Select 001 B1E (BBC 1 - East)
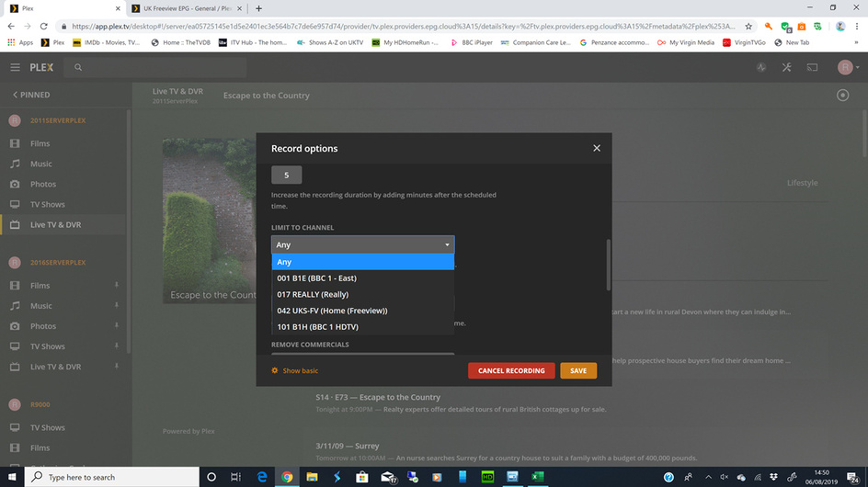Screen dimensions: 868x487 (x=362, y=278)
